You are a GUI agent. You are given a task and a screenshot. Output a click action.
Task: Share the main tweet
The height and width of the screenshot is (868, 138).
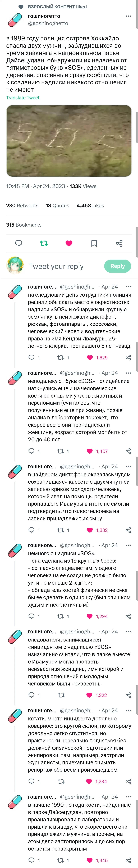click(x=119, y=243)
